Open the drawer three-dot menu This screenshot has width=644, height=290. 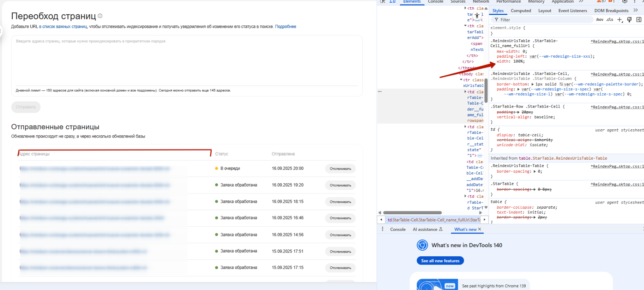382,229
